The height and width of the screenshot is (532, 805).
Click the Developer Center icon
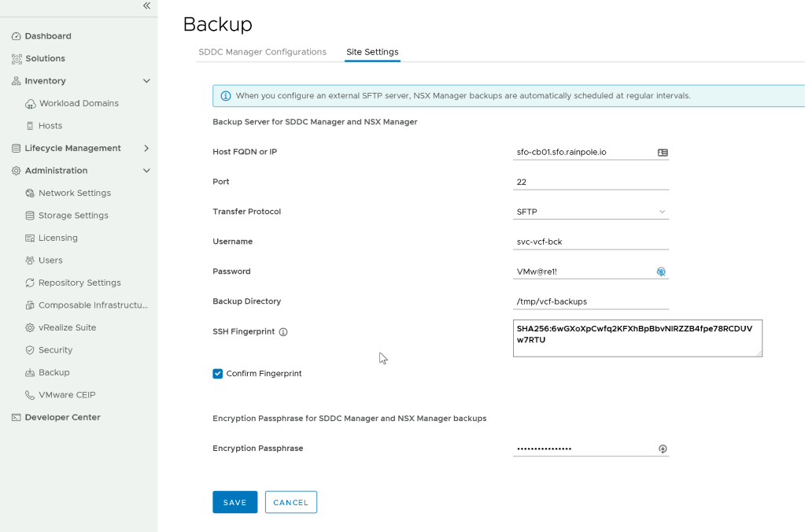17,418
